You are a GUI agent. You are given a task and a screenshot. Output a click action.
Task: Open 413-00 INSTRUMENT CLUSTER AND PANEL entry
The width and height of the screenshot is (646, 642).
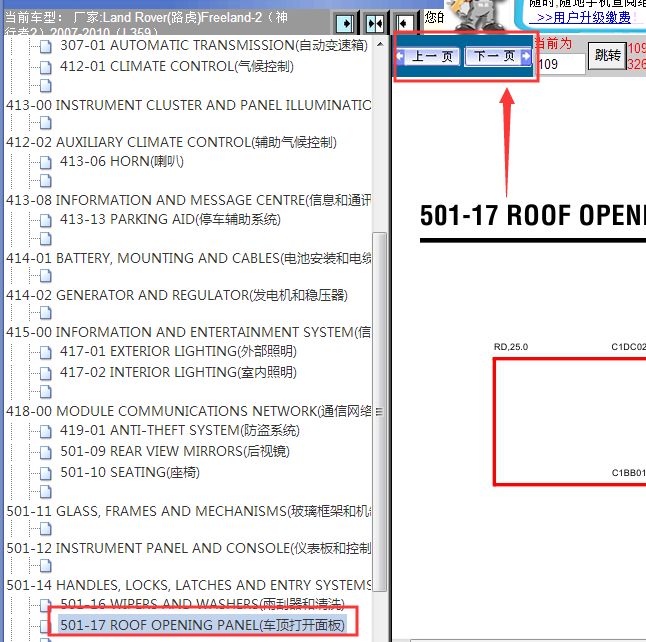(188, 105)
